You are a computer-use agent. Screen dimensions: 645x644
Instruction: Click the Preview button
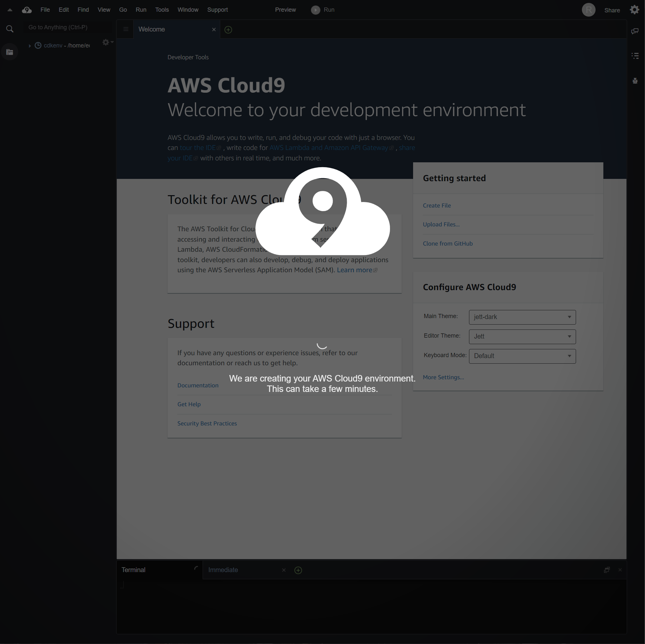[285, 10]
